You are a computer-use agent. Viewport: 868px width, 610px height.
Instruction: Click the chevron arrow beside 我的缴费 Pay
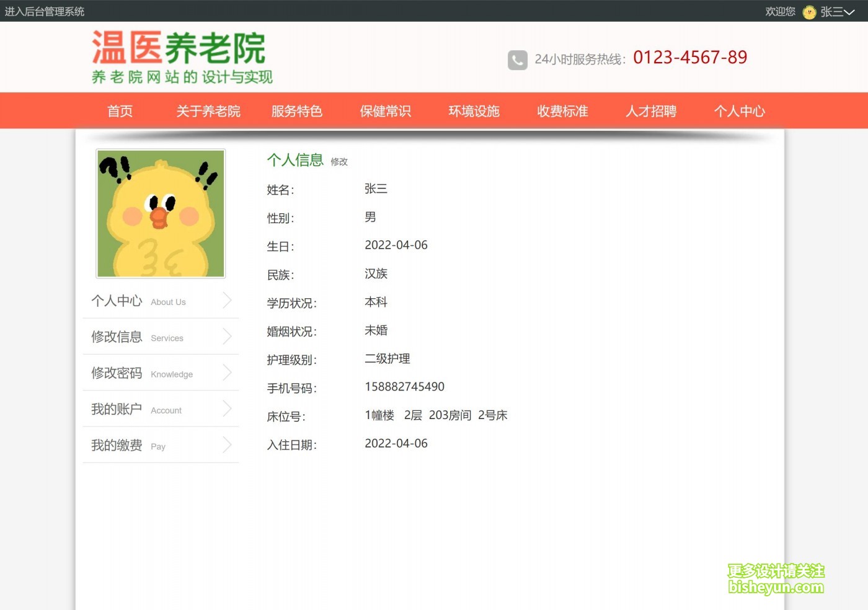(x=227, y=444)
